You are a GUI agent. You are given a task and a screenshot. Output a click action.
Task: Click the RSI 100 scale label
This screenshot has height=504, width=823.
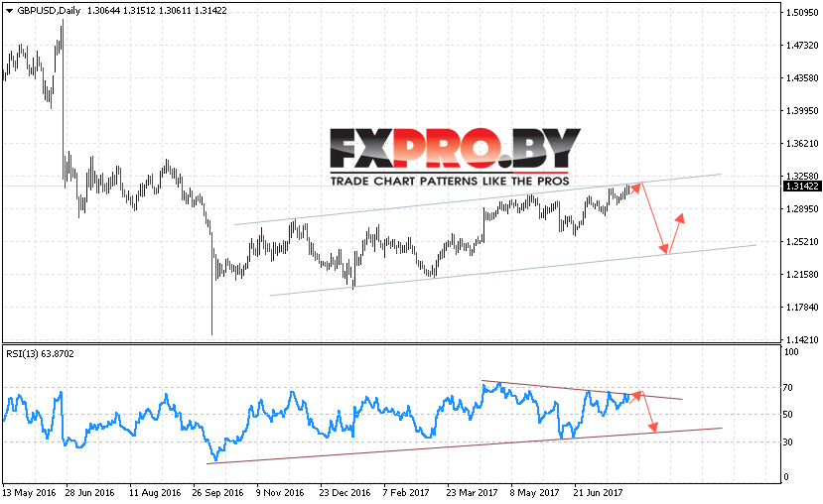[790, 352]
